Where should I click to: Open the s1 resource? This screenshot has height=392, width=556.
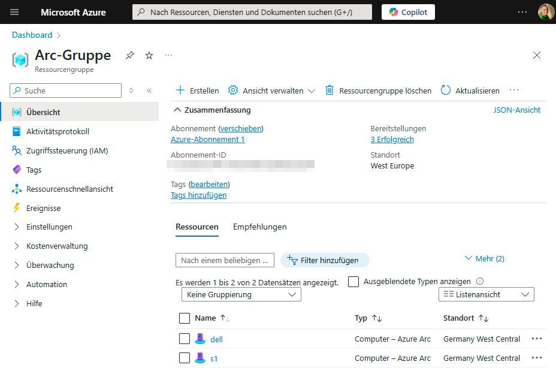tap(214, 358)
